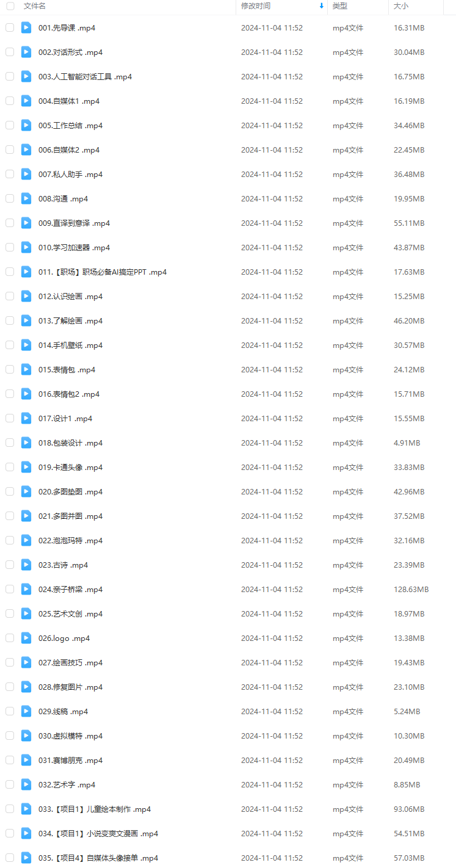Screen dimensions: 456x868
Task: Click the play icon of 014.手机壁纸 .mp4
Action: (26, 345)
